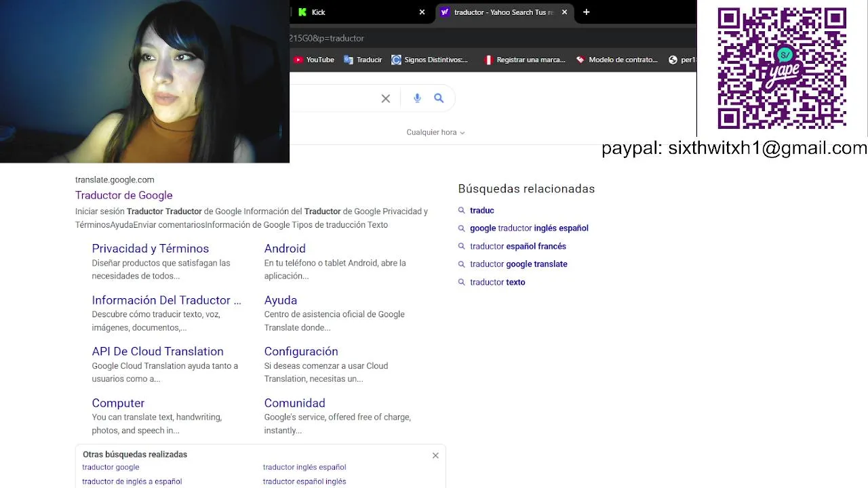Select the traductor Yahoo Search tab
Image resolution: width=868 pixels, height=488 pixels.
pyautogui.click(x=503, y=12)
